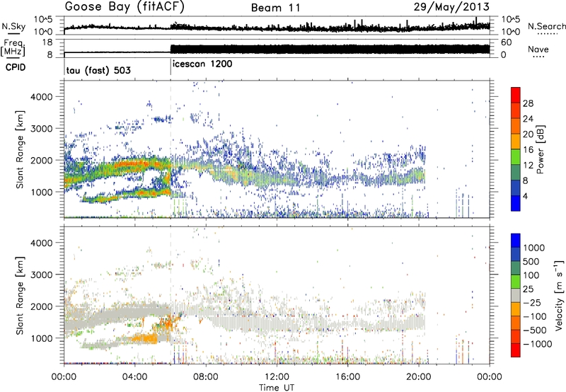Click the "16" label on the power colorbar
566x392 pixels.
[528, 149]
